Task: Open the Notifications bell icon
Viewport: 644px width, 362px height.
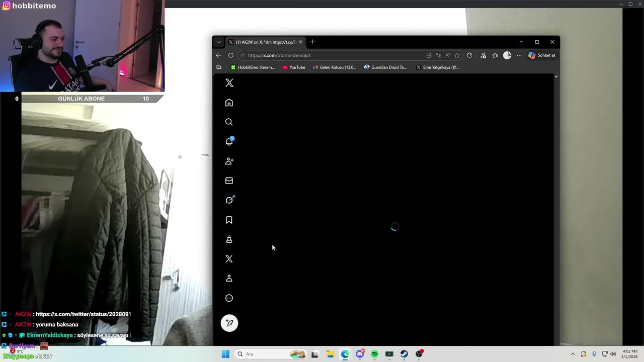Action: [x=229, y=142]
